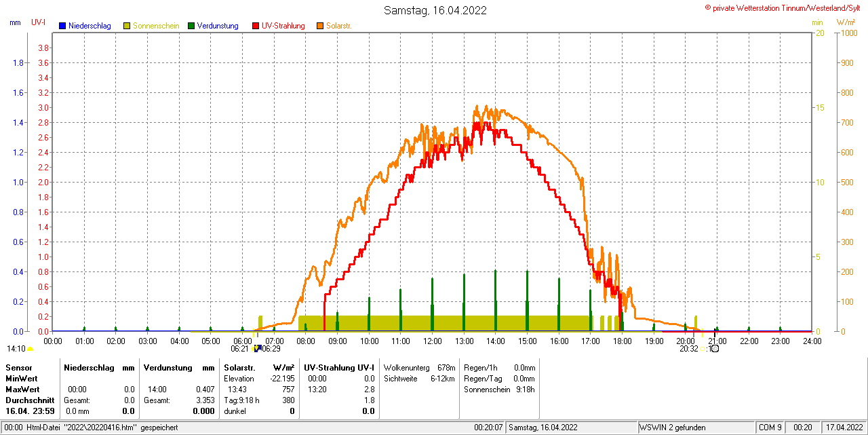Click the MaxWert row label
This screenshot has height=435, width=868.
point(22,390)
